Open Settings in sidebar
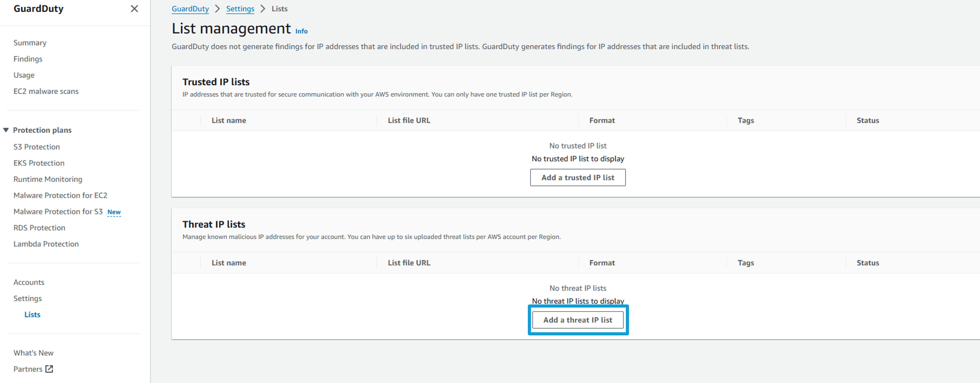The width and height of the screenshot is (980, 383). click(28, 298)
